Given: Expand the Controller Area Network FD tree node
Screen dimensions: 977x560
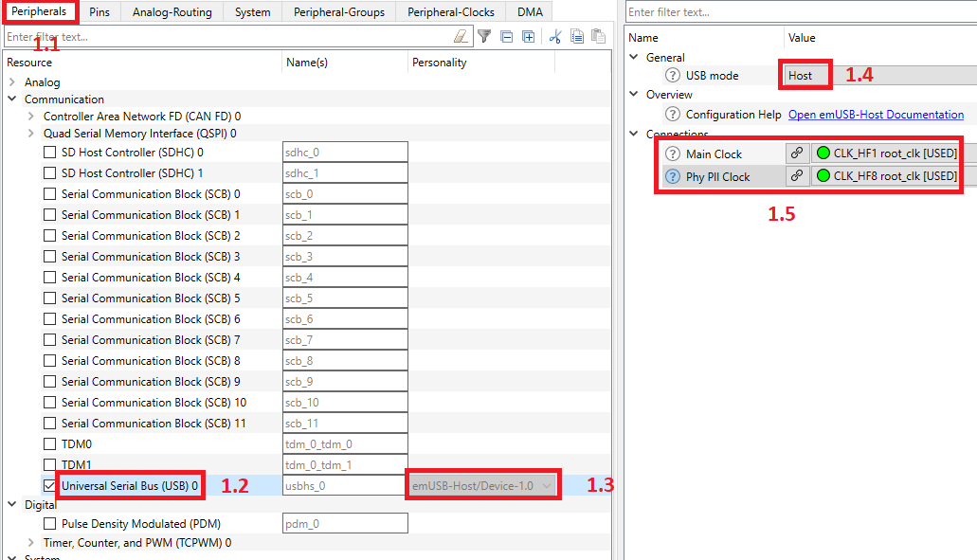Looking at the screenshot, I should point(31,117).
